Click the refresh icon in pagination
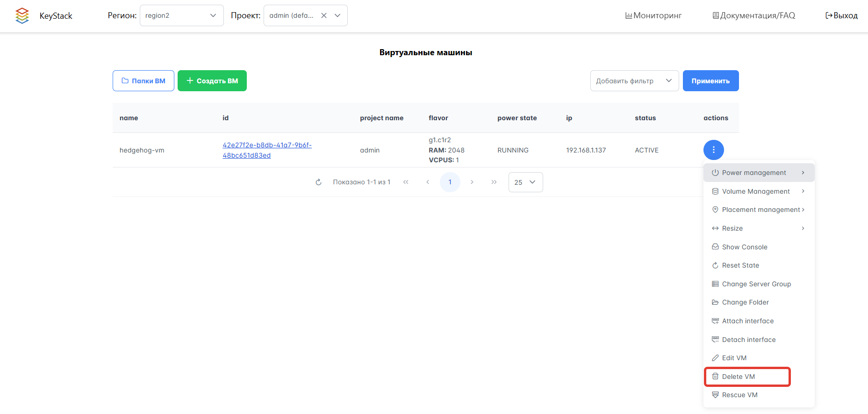Viewport: 868px width, 414px height. pos(318,182)
